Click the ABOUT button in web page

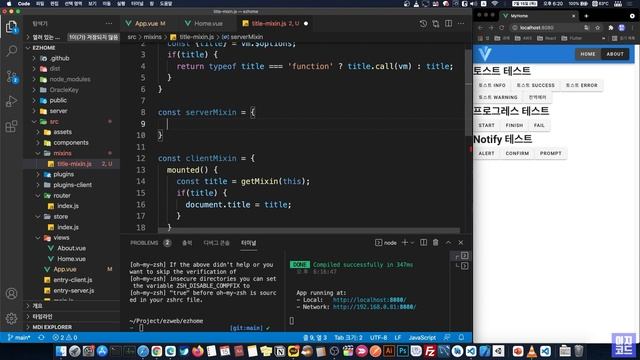click(x=615, y=54)
